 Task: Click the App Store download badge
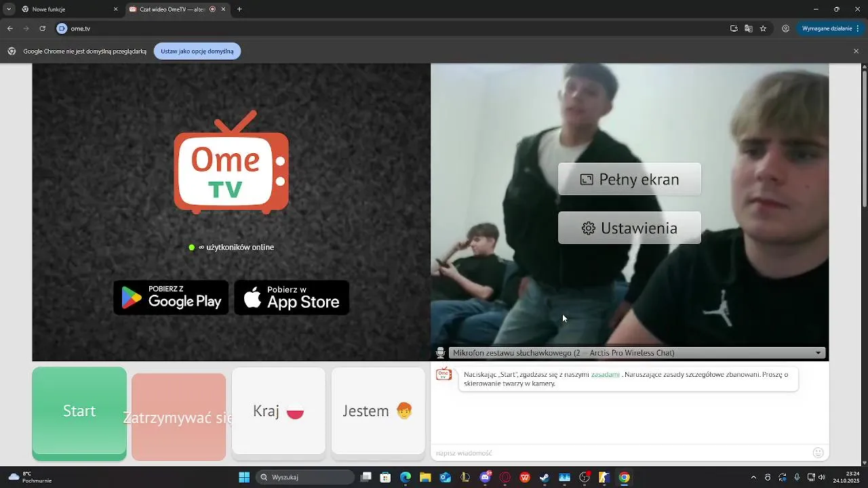[292, 298]
